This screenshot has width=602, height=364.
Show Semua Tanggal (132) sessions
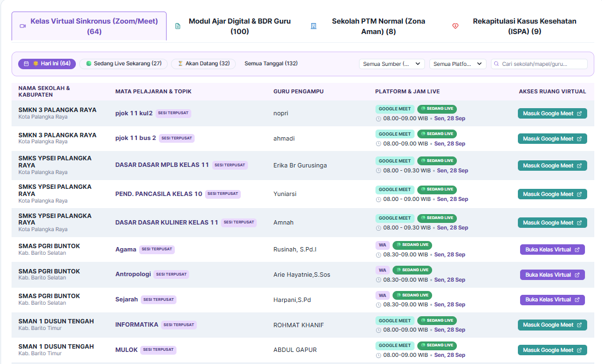click(271, 64)
